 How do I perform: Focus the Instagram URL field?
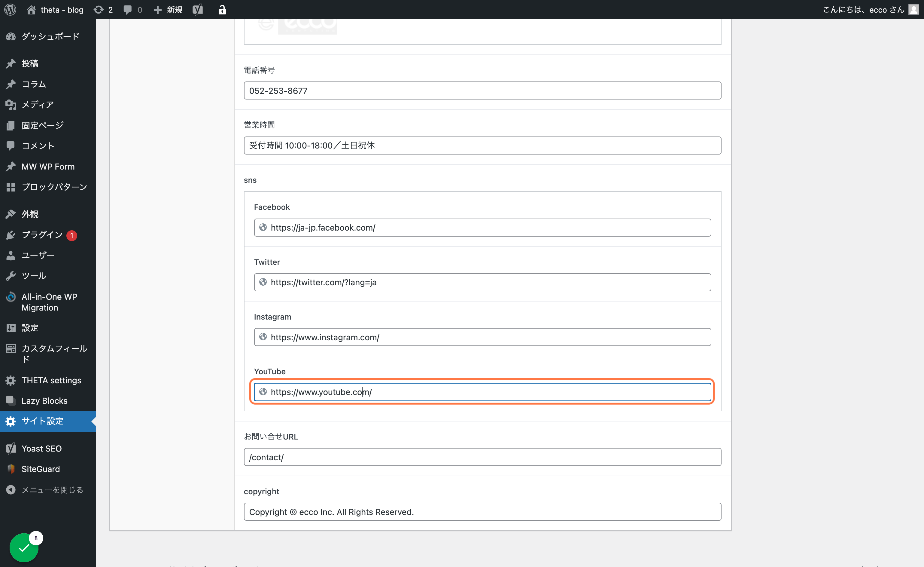[x=482, y=337]
